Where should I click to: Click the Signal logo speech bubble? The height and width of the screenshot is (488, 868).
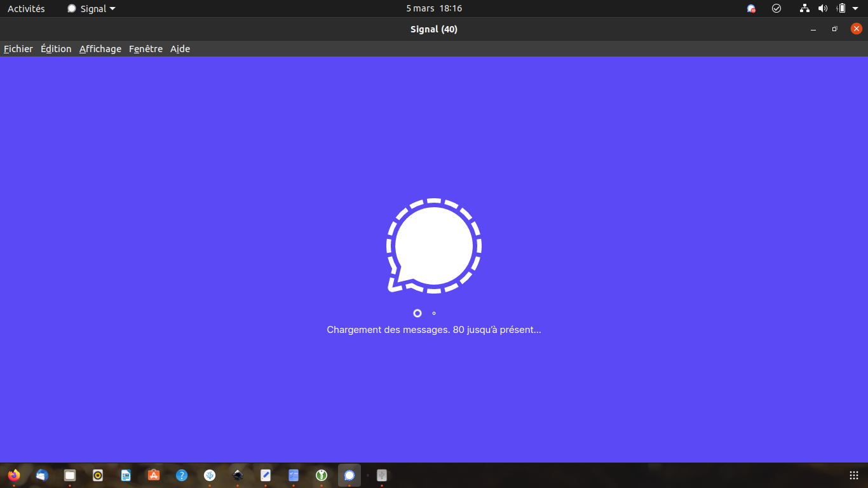click(x=434, y=246)
